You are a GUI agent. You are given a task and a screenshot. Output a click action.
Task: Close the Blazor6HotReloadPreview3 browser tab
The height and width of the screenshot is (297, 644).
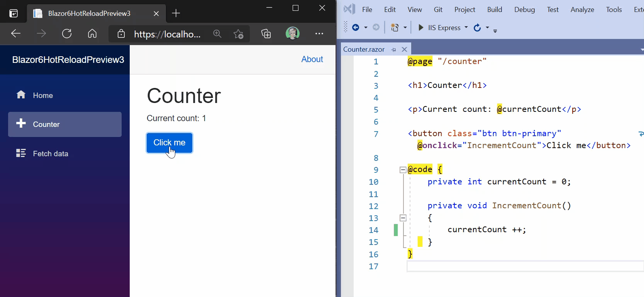tap(156, 13)
